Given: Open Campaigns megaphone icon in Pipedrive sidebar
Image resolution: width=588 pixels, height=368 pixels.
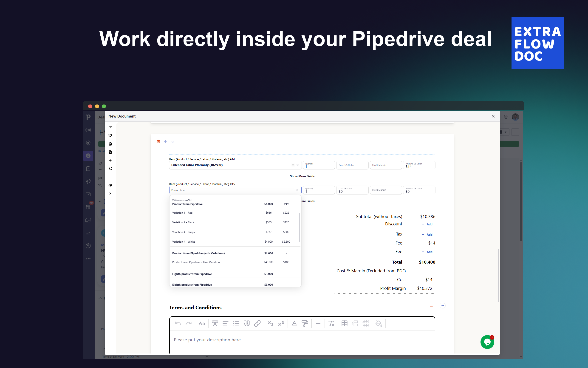Looking at the screenshot, I should point(88,181).
